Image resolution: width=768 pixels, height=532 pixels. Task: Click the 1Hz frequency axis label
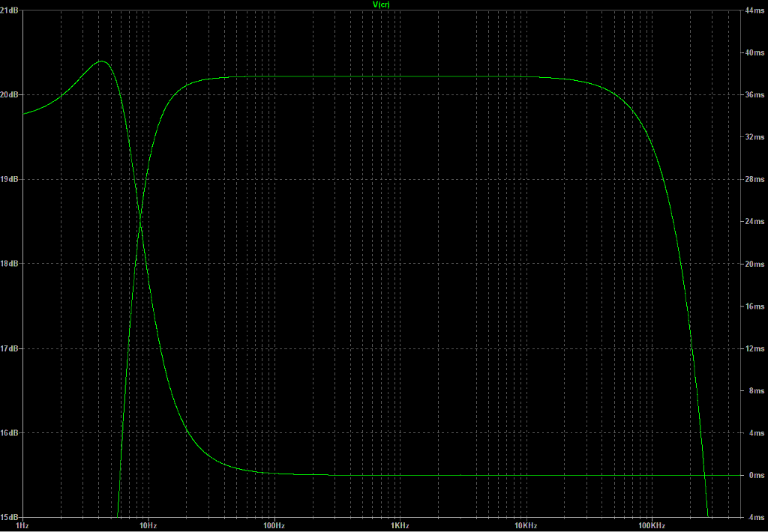22,526
